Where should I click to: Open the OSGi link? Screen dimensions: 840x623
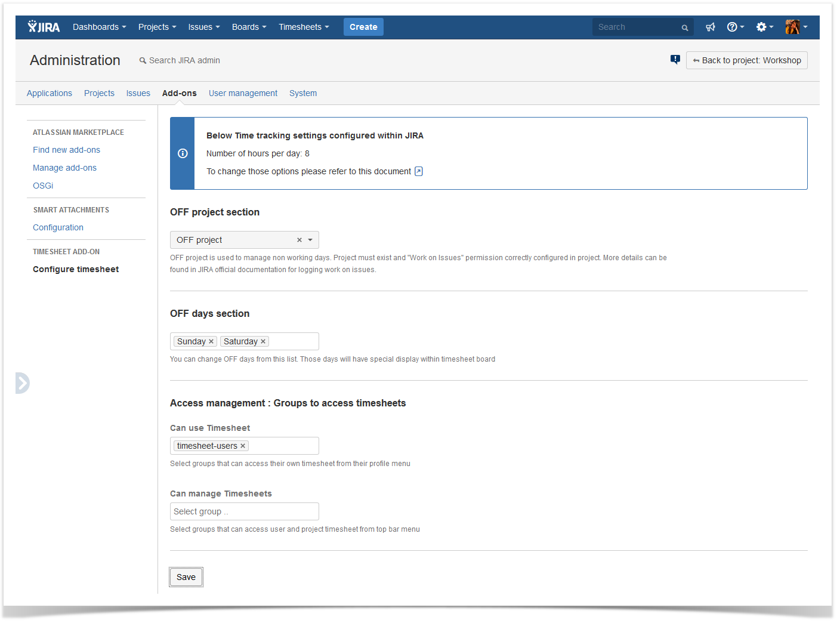pyautogui.click(x=43, y=186)
